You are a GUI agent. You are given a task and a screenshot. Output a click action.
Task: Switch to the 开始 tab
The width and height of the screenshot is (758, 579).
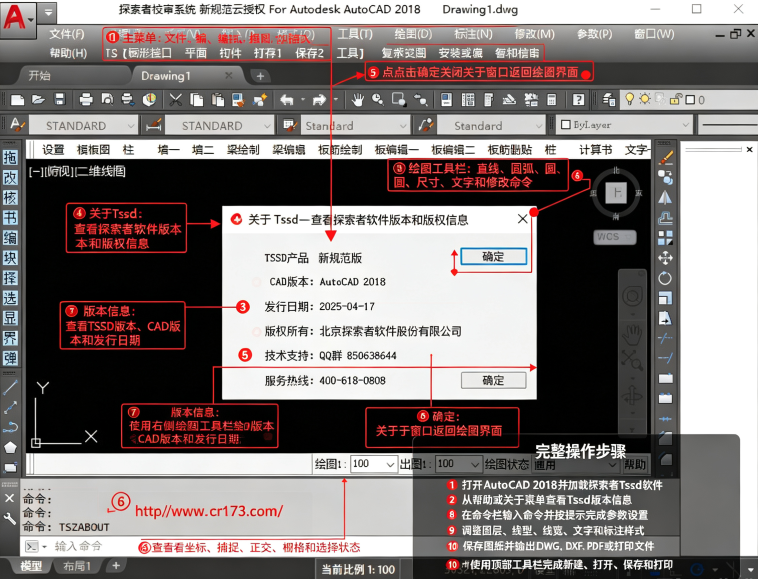(39, 75)
